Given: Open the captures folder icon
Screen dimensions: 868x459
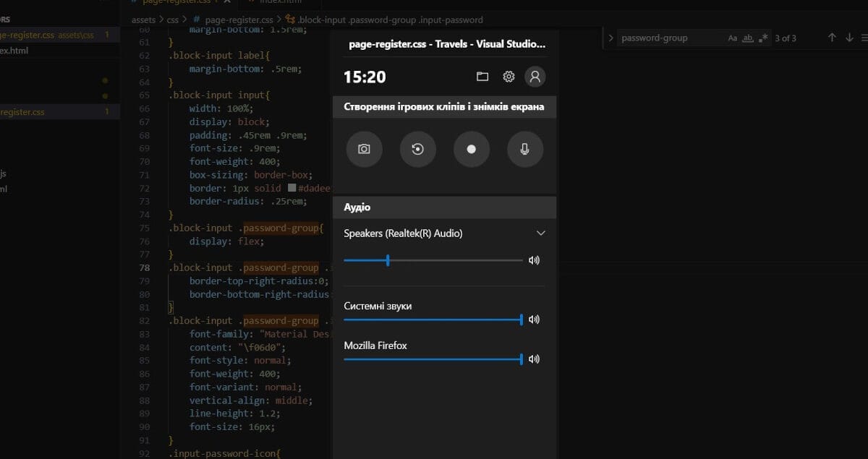Looking at the screenshot, I should (x=482, y=77).
